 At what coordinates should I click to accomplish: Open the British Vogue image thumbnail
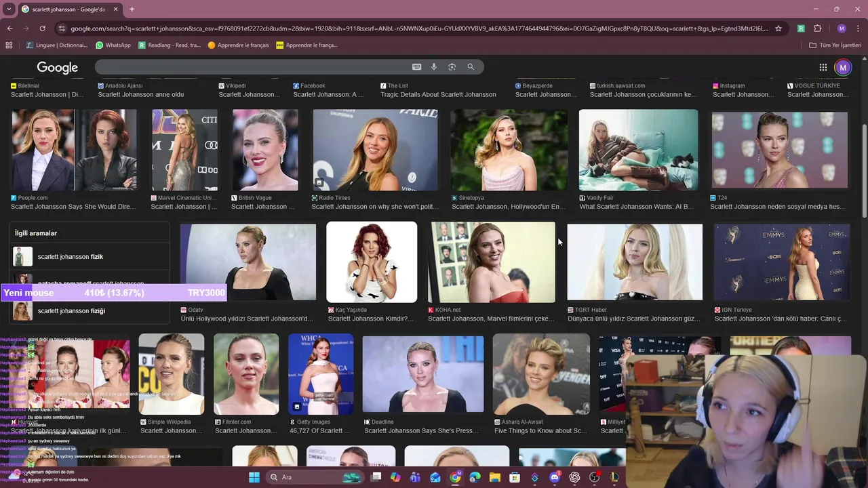[x=265, y=150]
